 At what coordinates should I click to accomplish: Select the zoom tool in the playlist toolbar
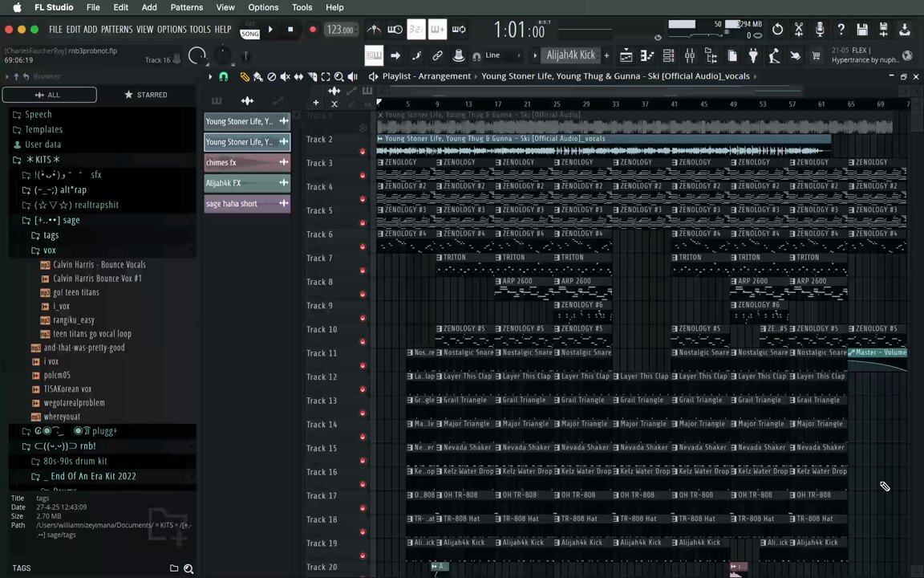coord(338,77)
